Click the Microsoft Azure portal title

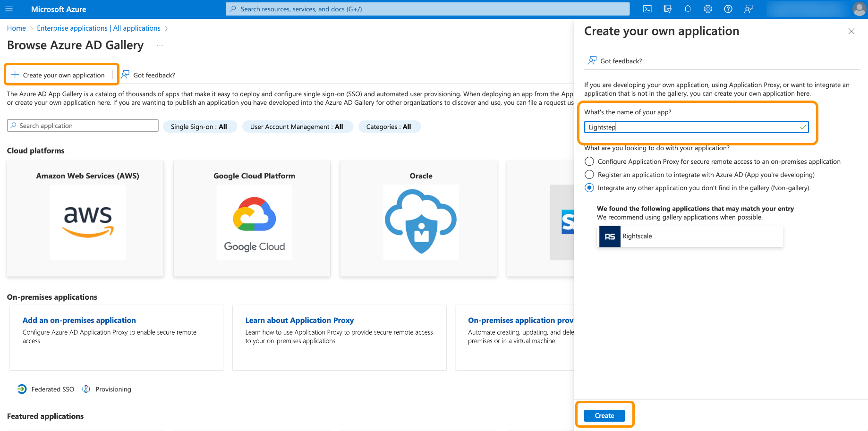59,9
